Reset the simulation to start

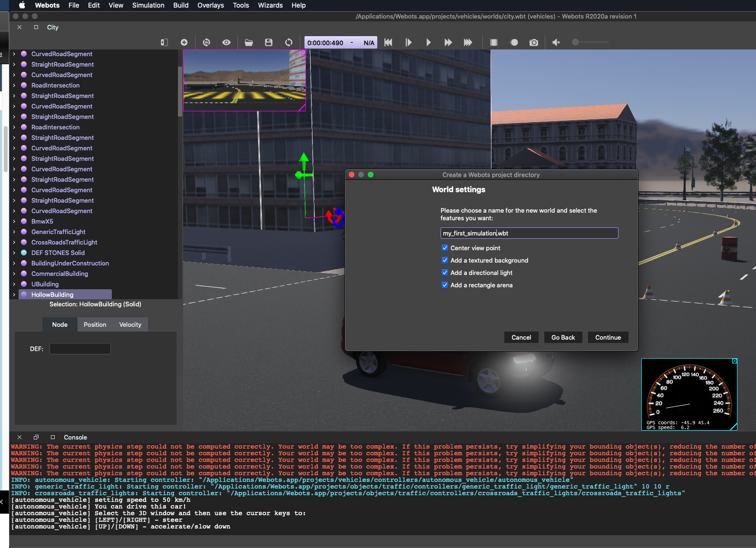click(x=388, y=42)
